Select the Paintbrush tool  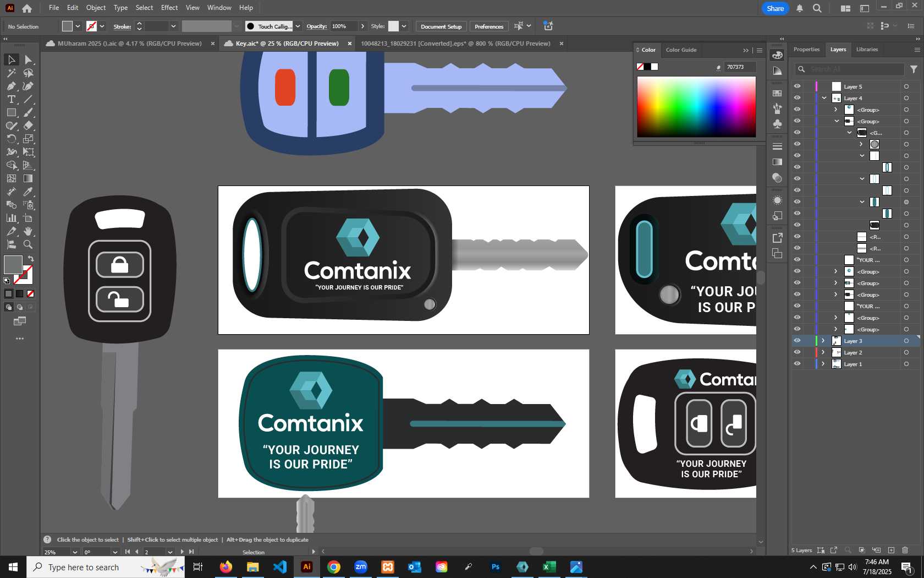point(28,112)
